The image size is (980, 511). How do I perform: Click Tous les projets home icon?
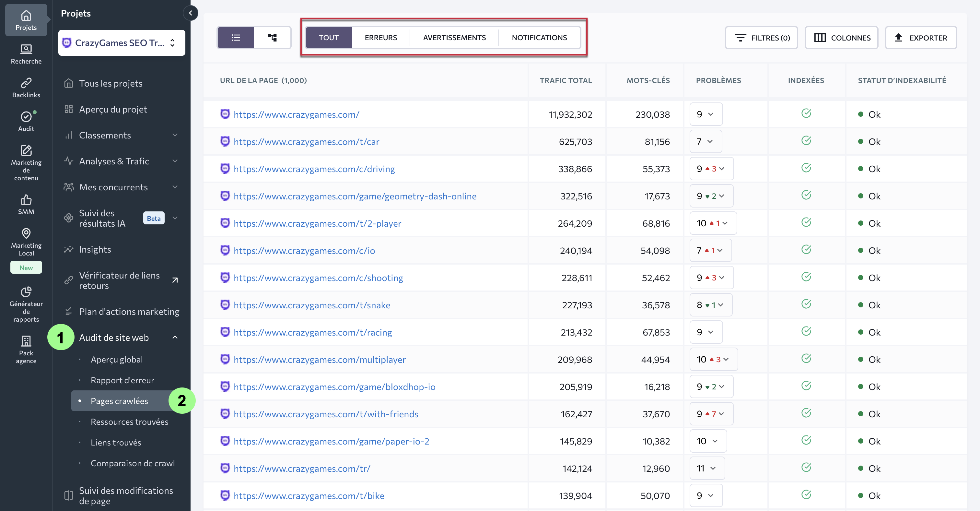[68, 83]
